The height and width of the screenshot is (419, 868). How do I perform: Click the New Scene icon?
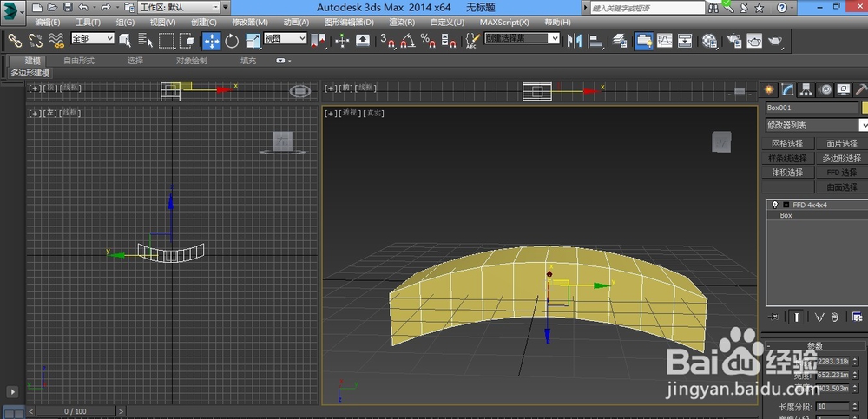[x=36, y=8]
